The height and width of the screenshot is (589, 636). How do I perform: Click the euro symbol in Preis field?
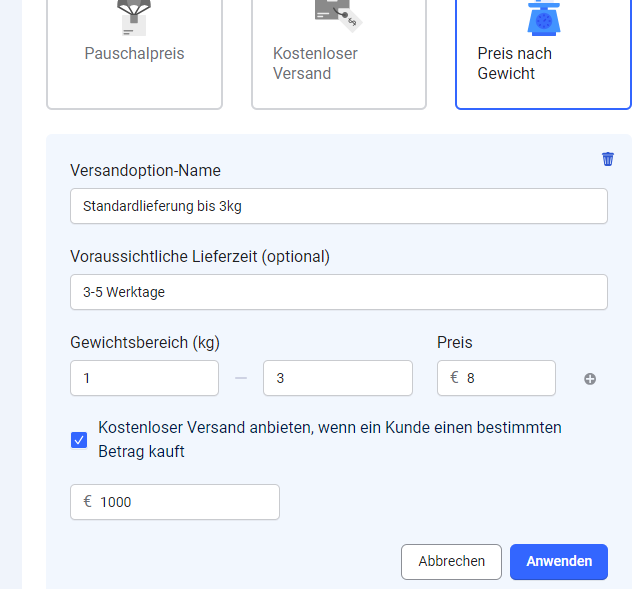pos(454,378)
